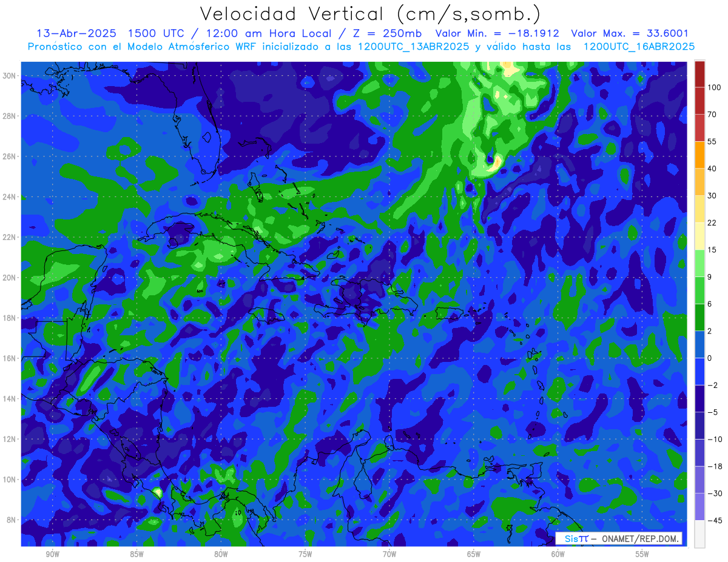This screenshot has width=728, height=562.
Task: Pick the red swatch between 70 and 100
Action: click(699, 101)
